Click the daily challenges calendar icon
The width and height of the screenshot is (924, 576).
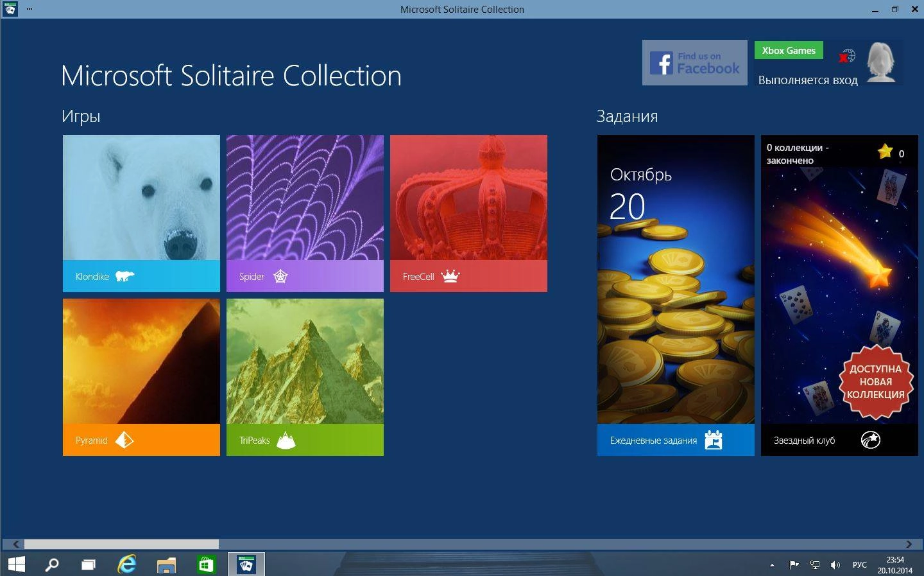click(x=714, y=440)
